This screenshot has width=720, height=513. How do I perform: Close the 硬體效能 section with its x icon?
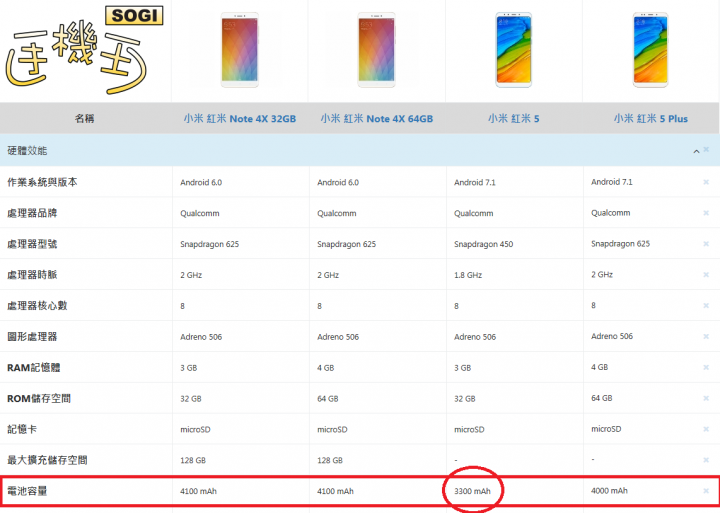pyautogui.click(x=706, y=149)
